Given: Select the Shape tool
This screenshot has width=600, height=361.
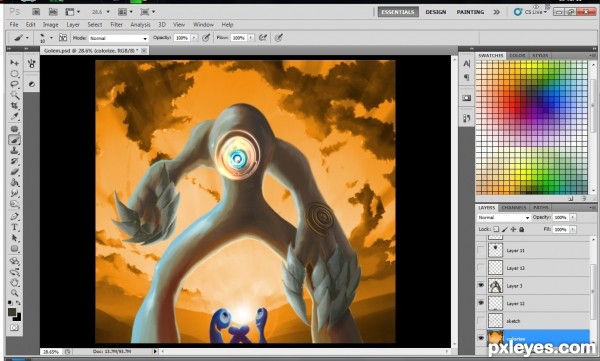Looking at the screenshot, I should (x=15, y=248).
